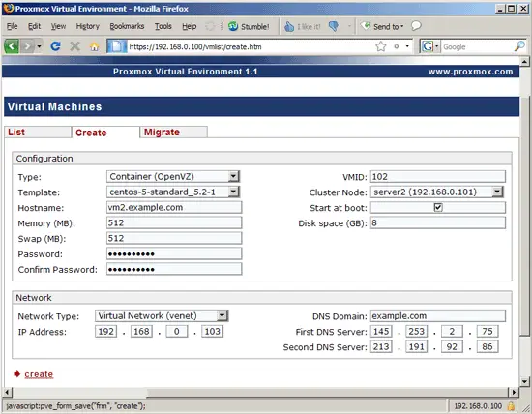Expand the Network Type dropdown
The height and width of the screenshot is (414, 532).
pos(162,316)
